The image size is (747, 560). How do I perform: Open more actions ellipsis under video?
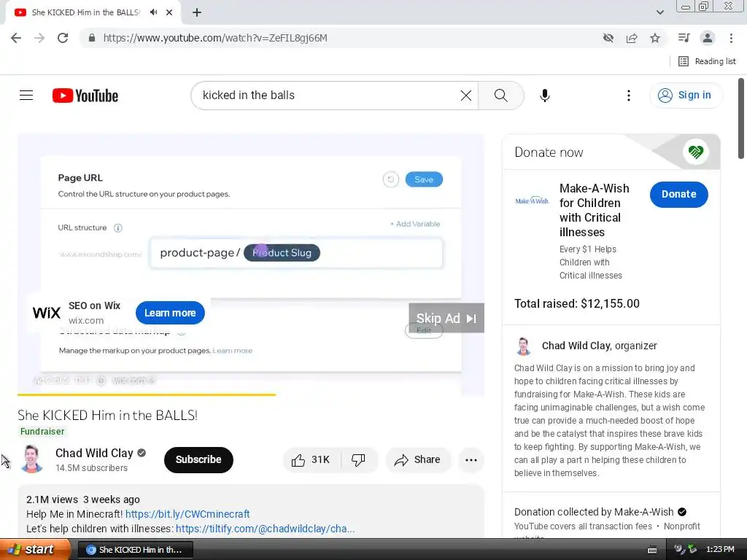point(471,459)
